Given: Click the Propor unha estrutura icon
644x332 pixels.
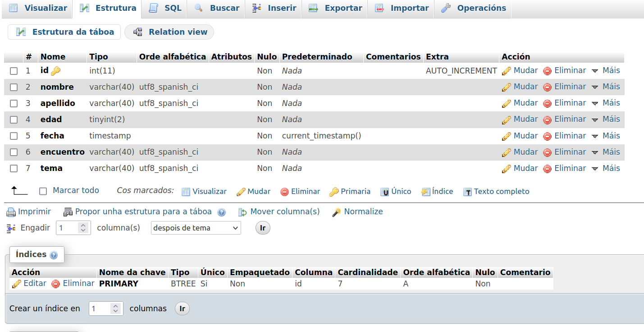Looking at the screenshot, I should click(x=68, y=212).
